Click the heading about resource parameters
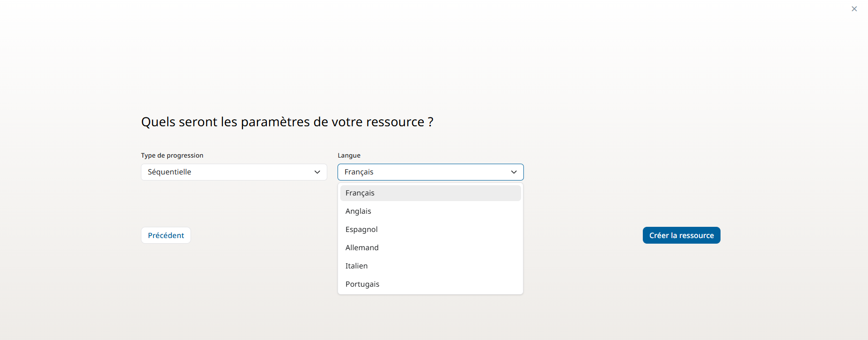Image resolution: width=868 pixels, height=340 pixels. [x=287, y=122]
